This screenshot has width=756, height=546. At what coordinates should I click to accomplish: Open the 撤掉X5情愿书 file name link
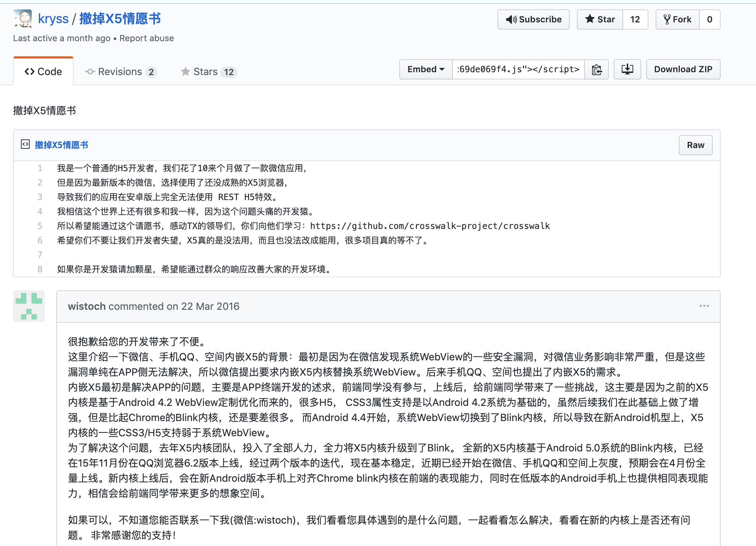[x=61, y=145]
